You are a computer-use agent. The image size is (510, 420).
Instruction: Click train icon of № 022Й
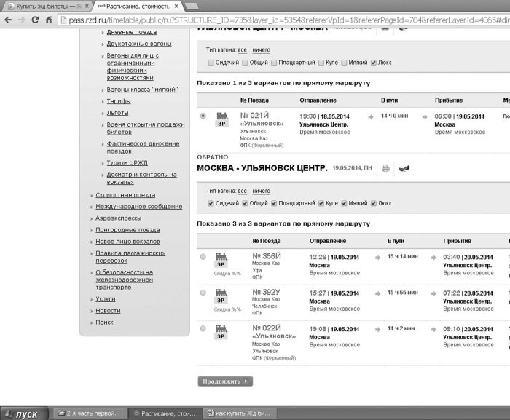pyautogui.click(x=221, y=332)
